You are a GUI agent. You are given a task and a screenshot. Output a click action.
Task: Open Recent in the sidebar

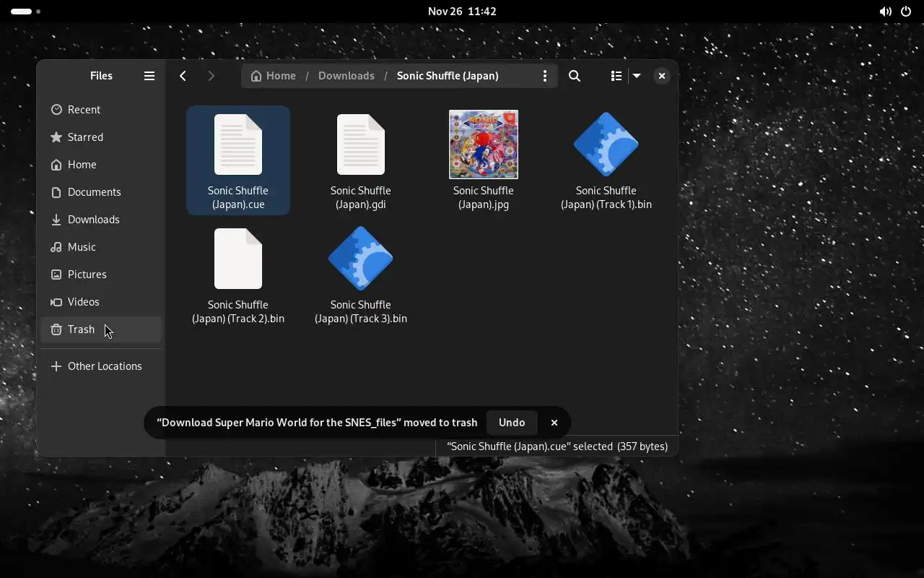click(101, 110)
